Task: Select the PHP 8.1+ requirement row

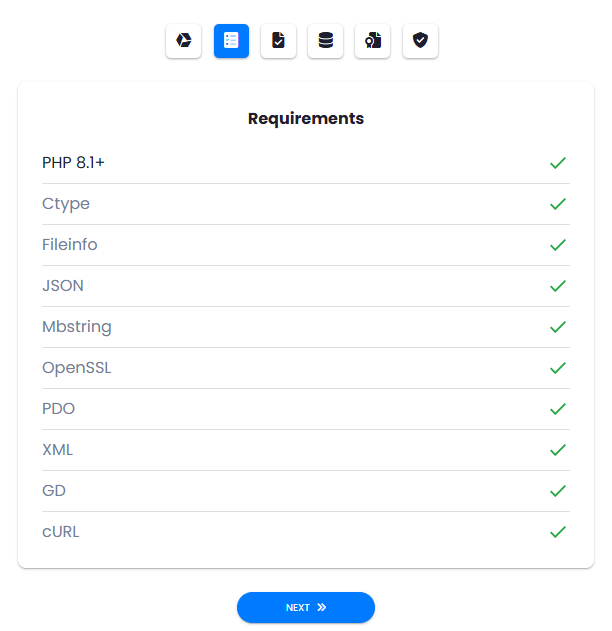Action: click(306, 163)
